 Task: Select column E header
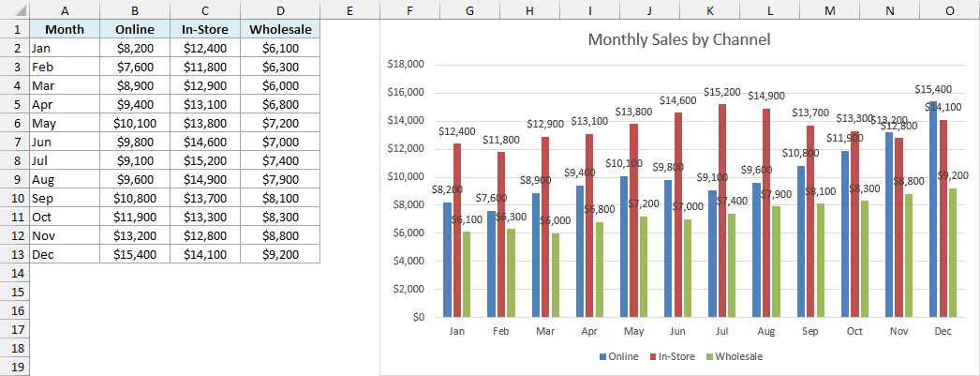[349, 10]
